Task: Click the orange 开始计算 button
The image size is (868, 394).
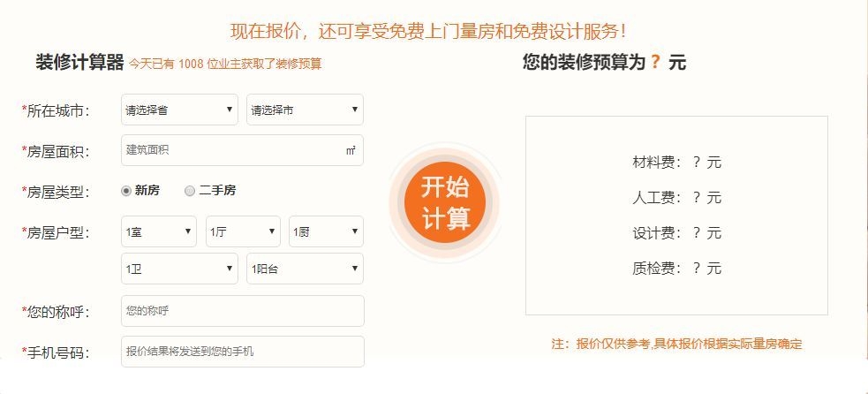Action: coord(445,202)
